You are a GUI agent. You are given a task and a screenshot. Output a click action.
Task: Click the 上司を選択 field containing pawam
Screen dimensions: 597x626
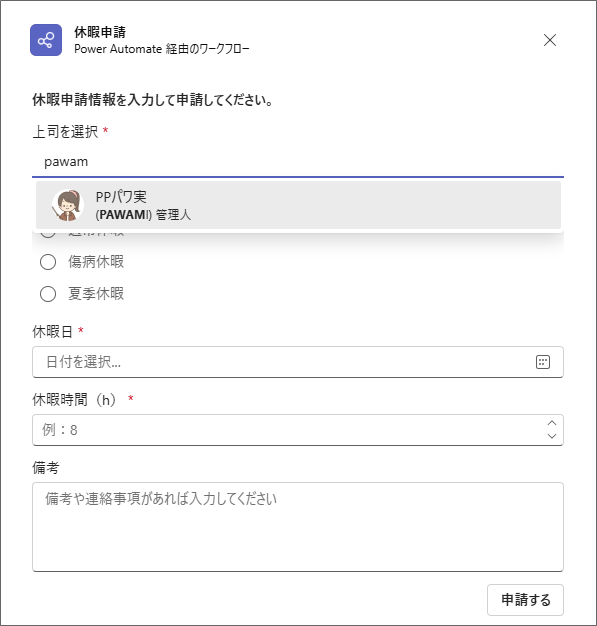click(x=298, y=162)
